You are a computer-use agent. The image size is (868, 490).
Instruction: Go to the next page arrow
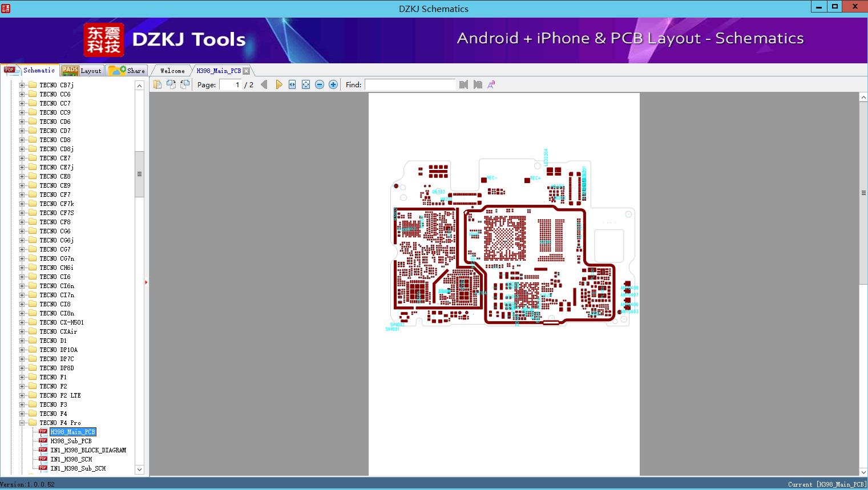pyautogui.click(x=278, y=84)
